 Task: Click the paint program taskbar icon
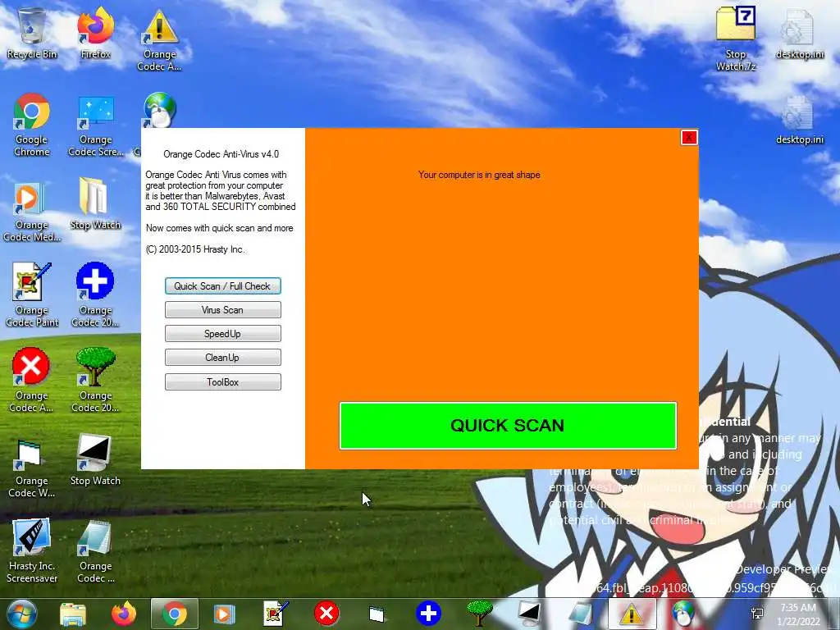[276, 614]
